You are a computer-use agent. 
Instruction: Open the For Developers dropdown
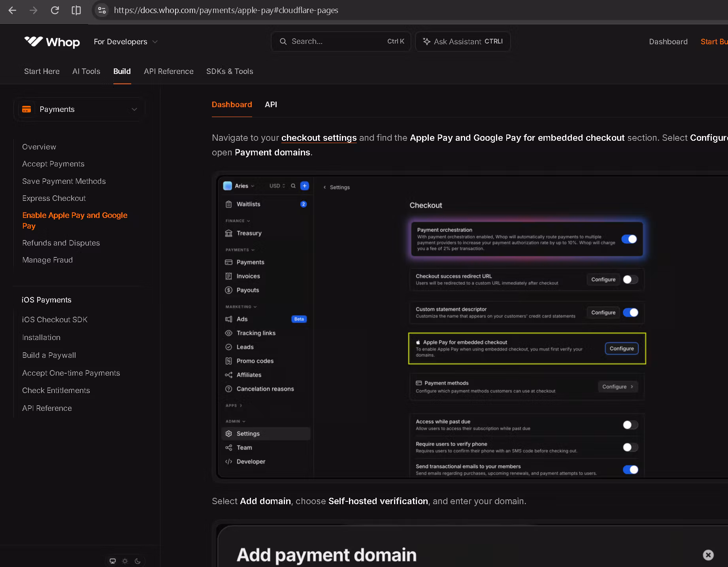126,42
